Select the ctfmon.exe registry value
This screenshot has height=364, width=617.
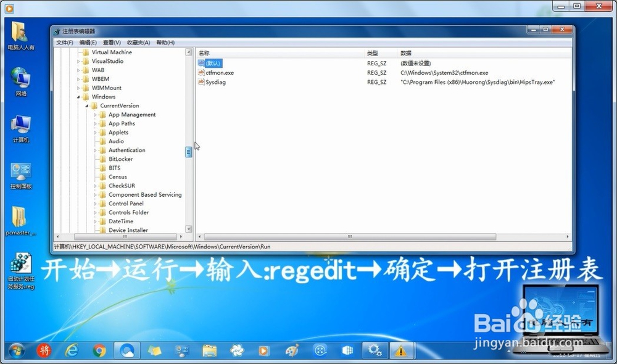pyautogui.click(x=220, y=73)
